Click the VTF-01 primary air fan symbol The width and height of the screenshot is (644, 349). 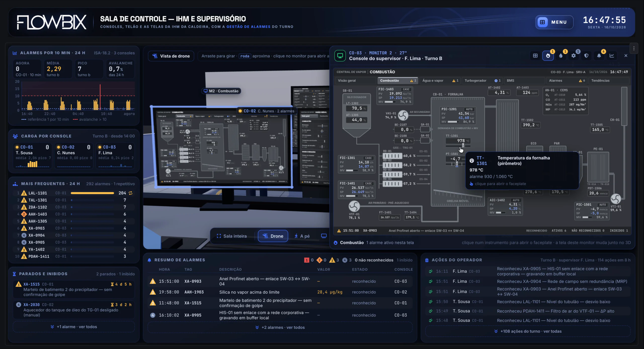pyautogui.click(x=354, y=206)
